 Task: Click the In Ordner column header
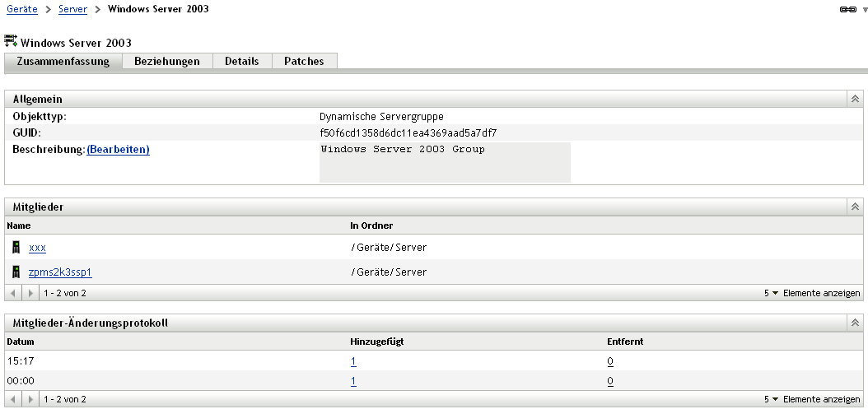(x=371, y=225)
